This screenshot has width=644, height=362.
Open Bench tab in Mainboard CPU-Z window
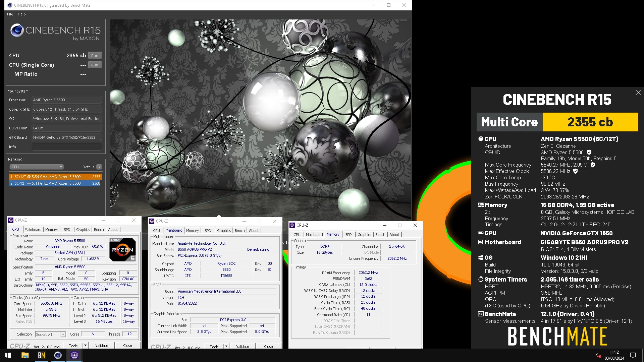240,231
